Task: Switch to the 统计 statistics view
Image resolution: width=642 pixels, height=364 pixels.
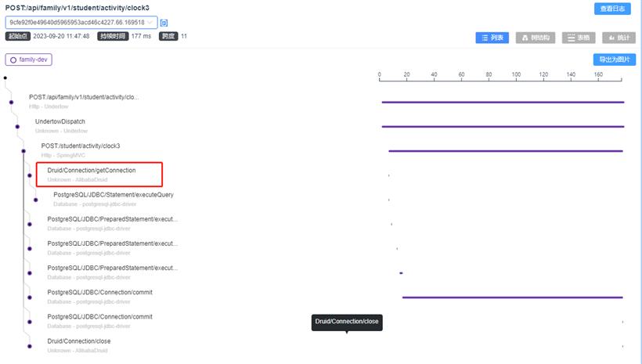Action: (x=619, y=38)
